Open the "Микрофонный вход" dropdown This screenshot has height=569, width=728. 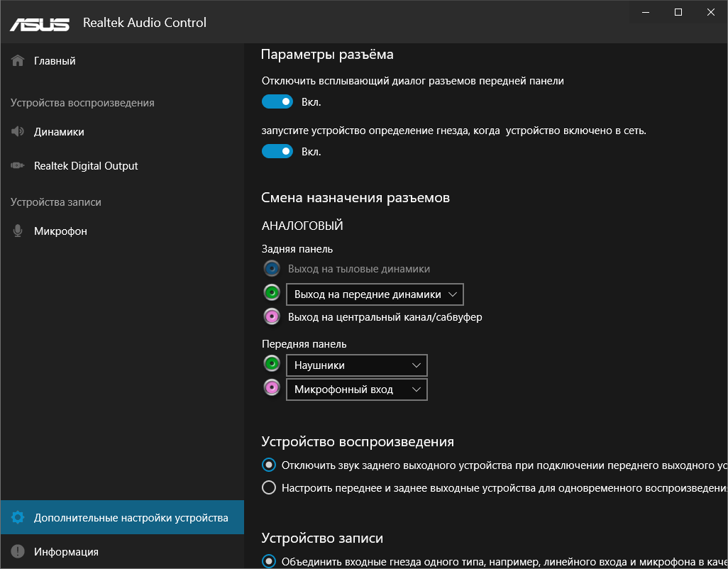356,390
